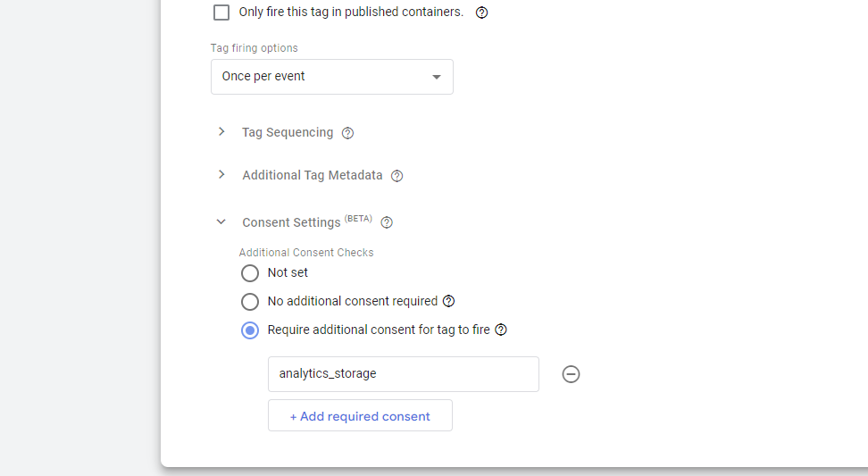The height and width of the screenshot is (476, 868).
Task: Click the Tag Sequencing heading text
Action: [288, 133]
